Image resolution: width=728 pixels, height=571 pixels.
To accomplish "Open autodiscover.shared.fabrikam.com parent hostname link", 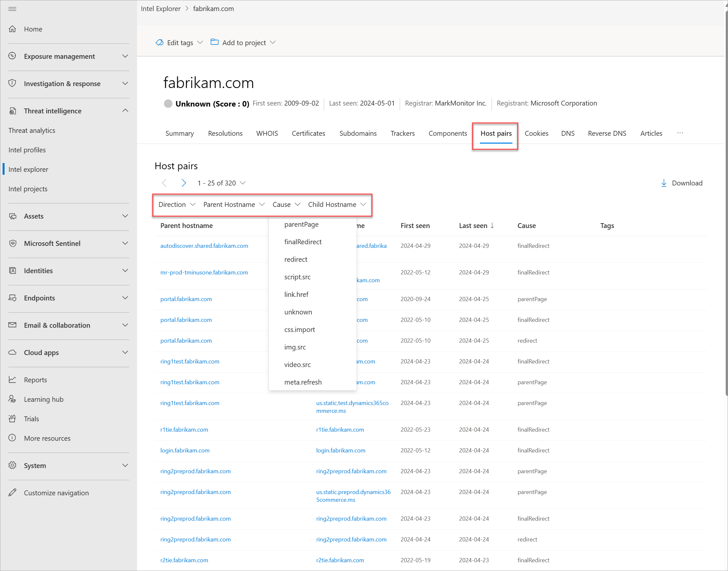I will (204, 246).
